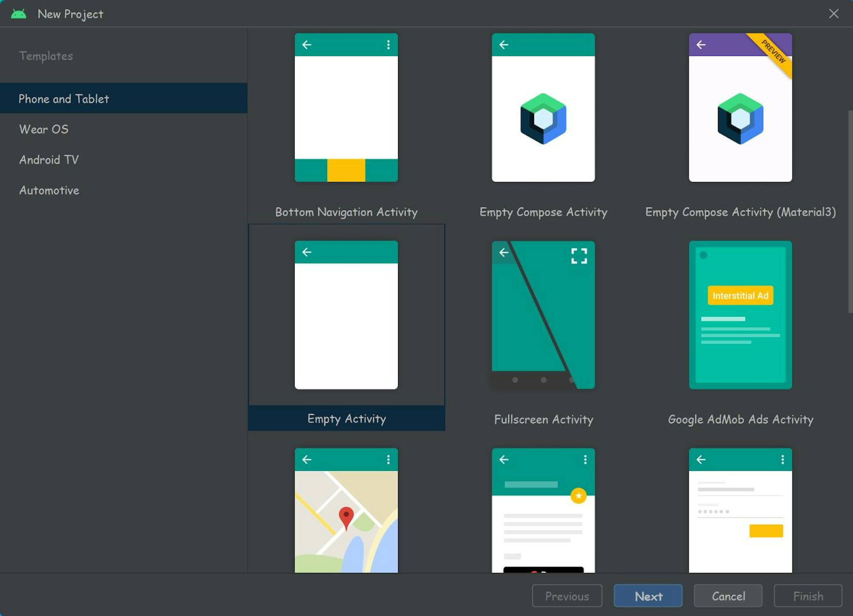Select Google AdMob Ads Activity template
853x616 pixels.
click(740, 315)
